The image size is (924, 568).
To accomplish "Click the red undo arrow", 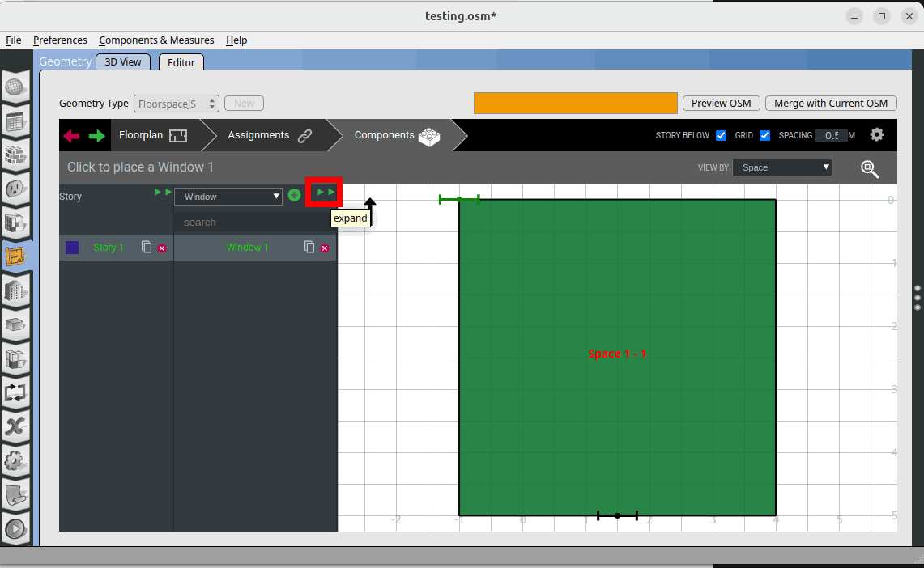I will 71,136.
